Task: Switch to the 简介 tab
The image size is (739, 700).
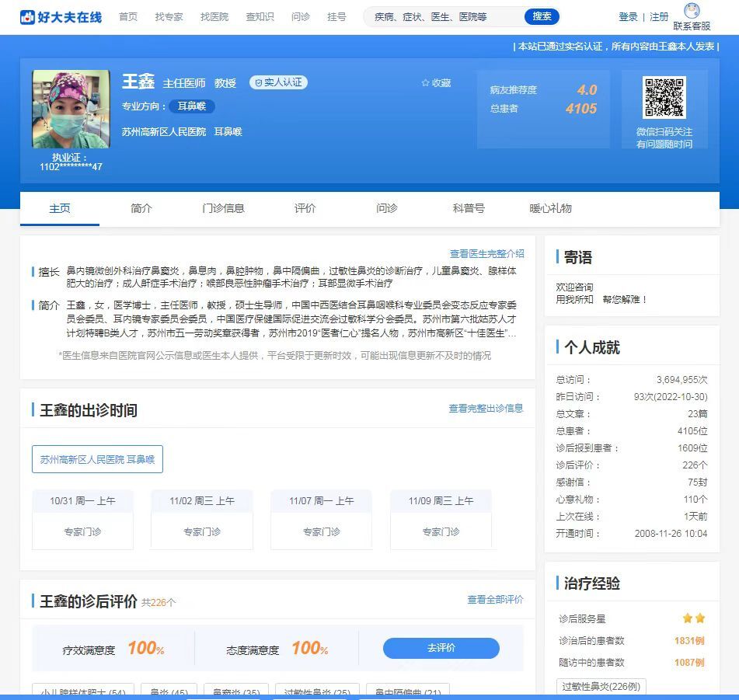Action: (141, 208)
